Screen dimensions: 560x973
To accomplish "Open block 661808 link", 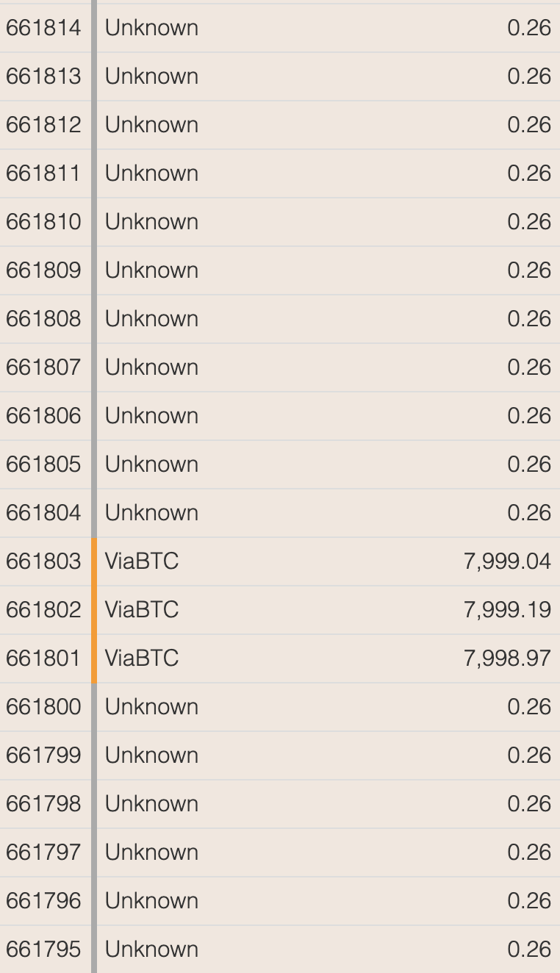I will [43, 319].
